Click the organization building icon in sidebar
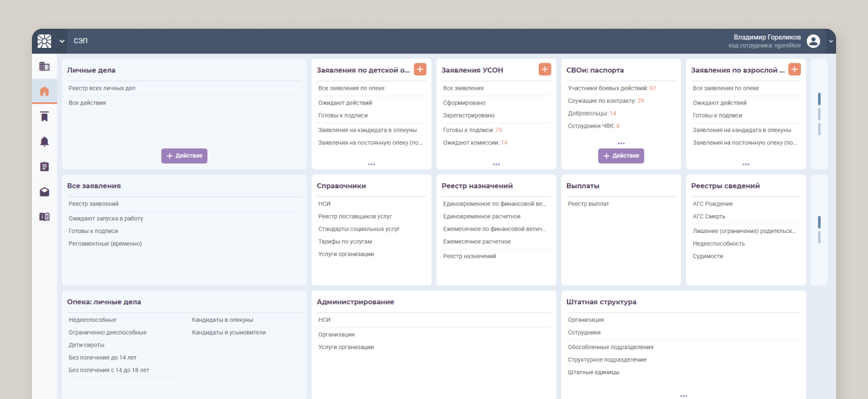868x399 pixels. click(44, 66)
